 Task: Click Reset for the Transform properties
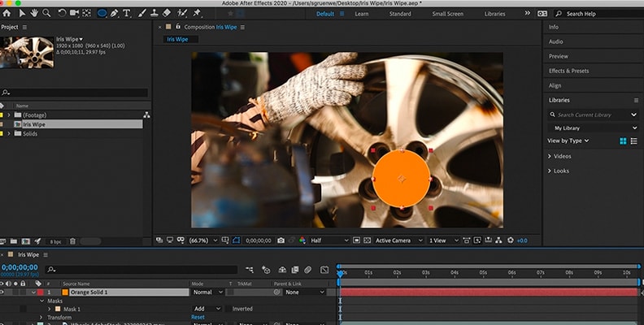tap(198, 318)
